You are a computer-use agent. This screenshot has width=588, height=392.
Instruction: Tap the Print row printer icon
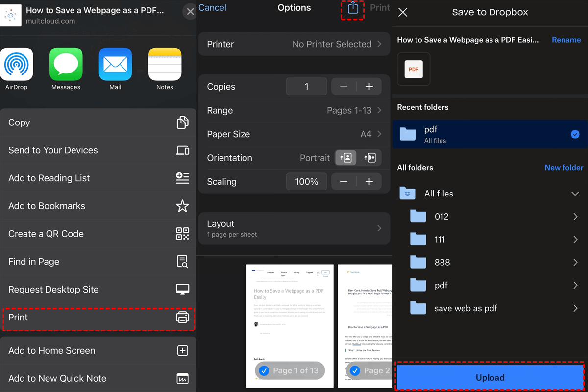coord(182,318)
